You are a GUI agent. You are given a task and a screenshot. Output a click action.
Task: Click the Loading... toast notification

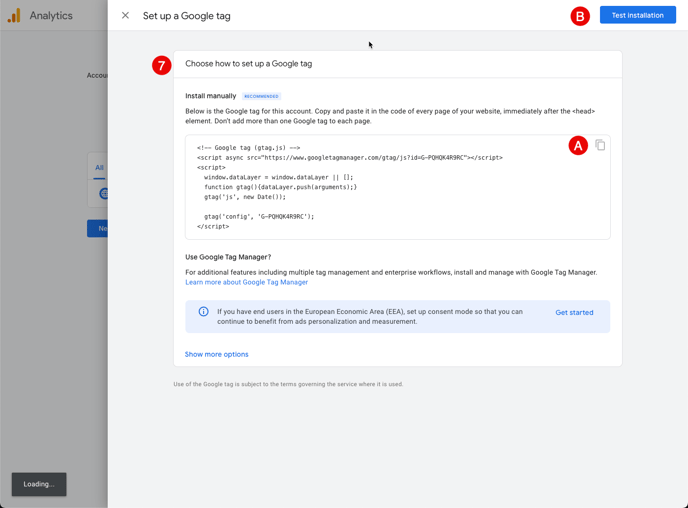39,484
